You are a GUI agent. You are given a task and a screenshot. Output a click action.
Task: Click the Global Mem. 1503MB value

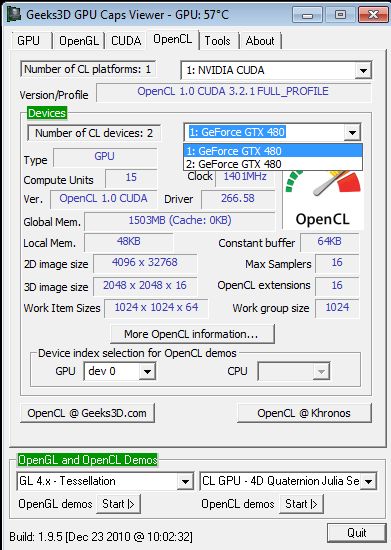[180, 221]
